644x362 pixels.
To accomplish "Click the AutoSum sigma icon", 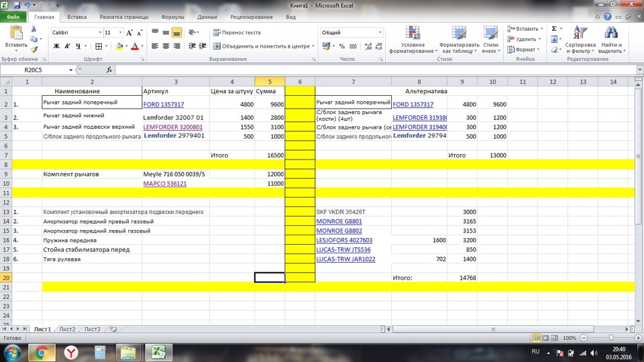I will [554, 29].
